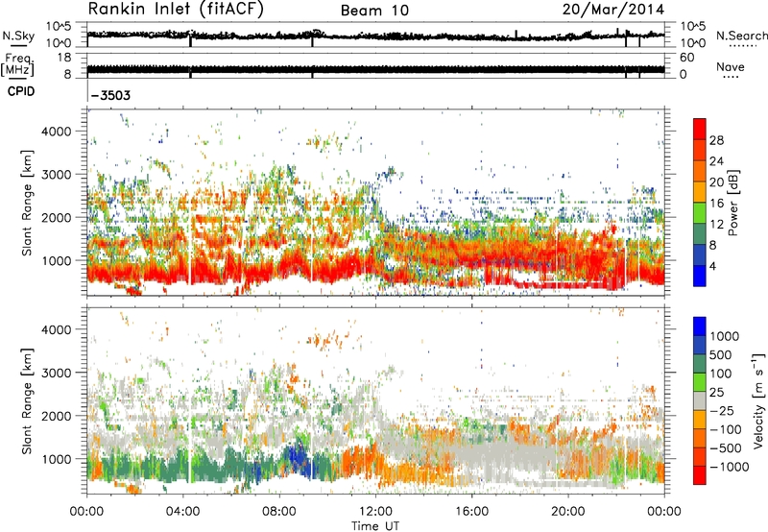Viewport: 768px width, 532px height.
Task: Click the 'Rankin Inlet (fitACF)' title
Action: click(x=176, y=10)
